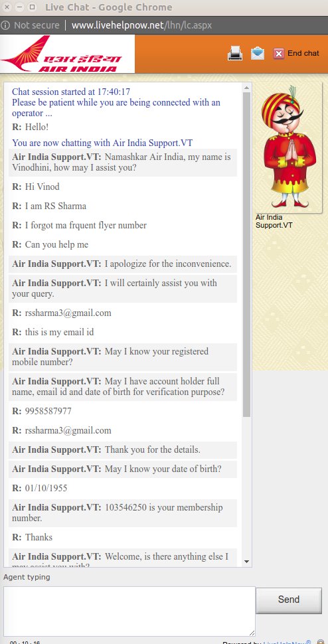The width and height of the screenshot is (328, 644).
Task: Maximize the Live Chat Chrome window
Action: tap(32, 7)
